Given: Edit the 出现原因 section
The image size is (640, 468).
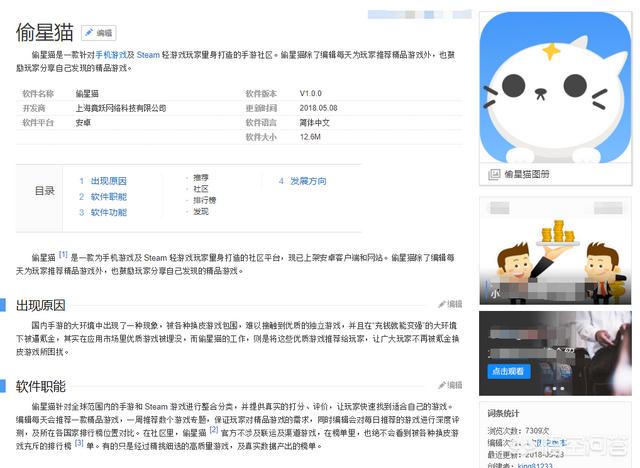Looking at the screenshot, I should pyautogui.click(x=450, y=304).
